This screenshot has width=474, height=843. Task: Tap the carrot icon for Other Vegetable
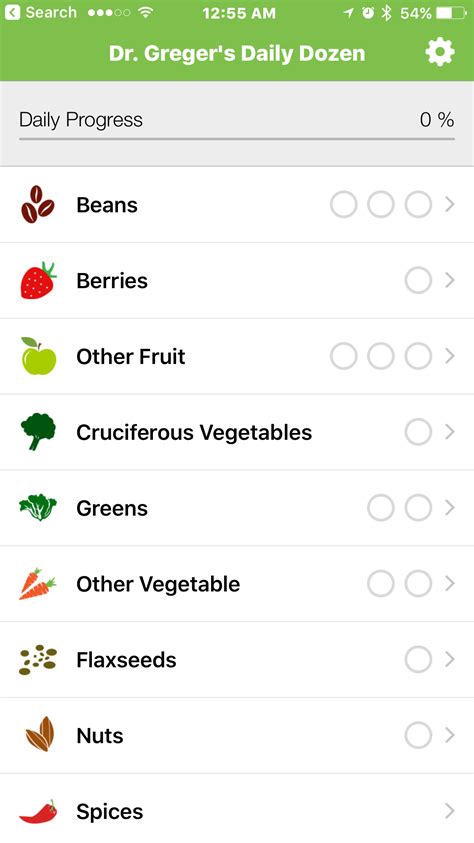point(38,583)
